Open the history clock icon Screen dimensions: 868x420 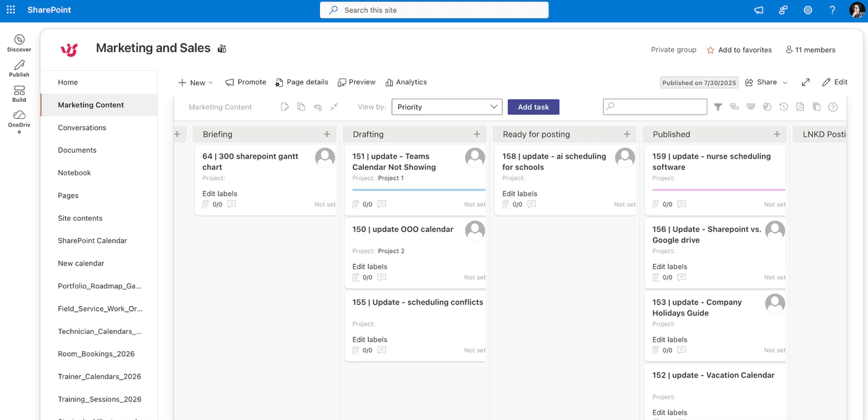(784, 107)
